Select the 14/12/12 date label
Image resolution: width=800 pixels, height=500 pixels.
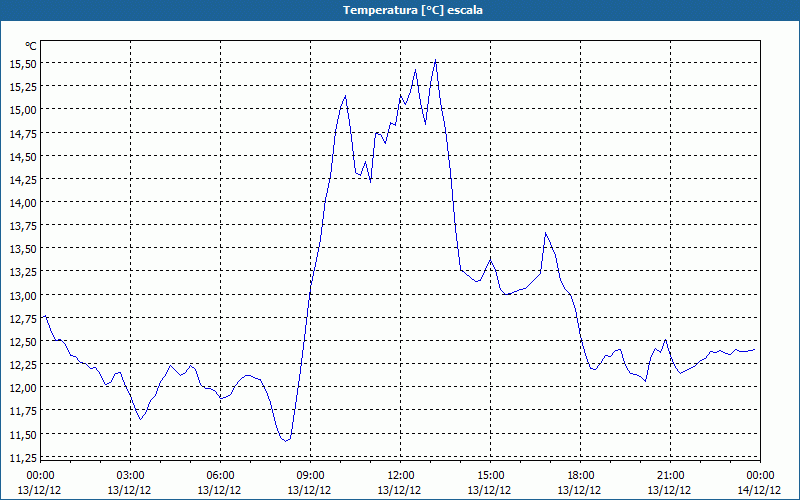(759, 490)
